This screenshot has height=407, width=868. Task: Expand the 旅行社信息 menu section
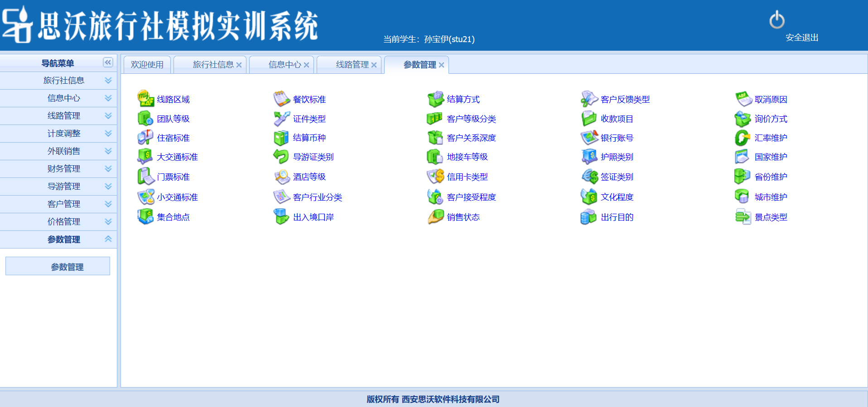point(108,81)
